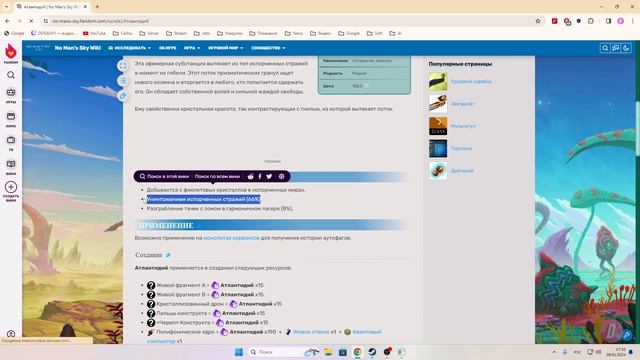Open Торговля popular page link
The width and height of the screenshot is (640, 360).
click(x=462, y=149)
